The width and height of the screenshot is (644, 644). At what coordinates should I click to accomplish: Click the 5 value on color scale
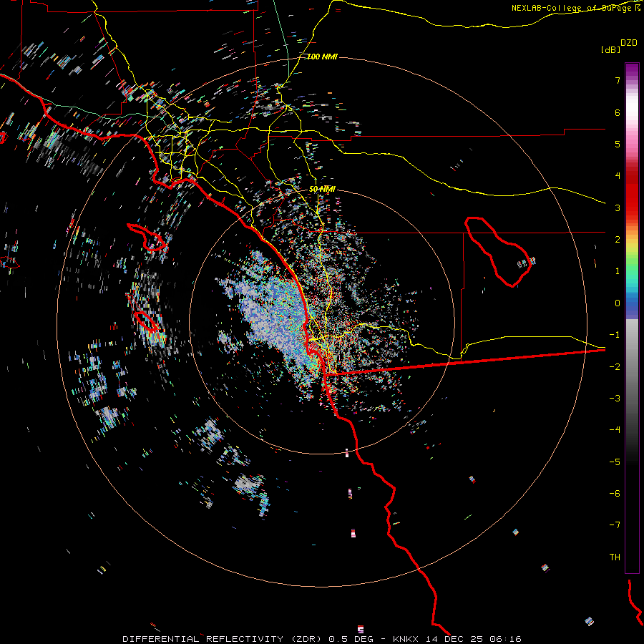(618, 144)
